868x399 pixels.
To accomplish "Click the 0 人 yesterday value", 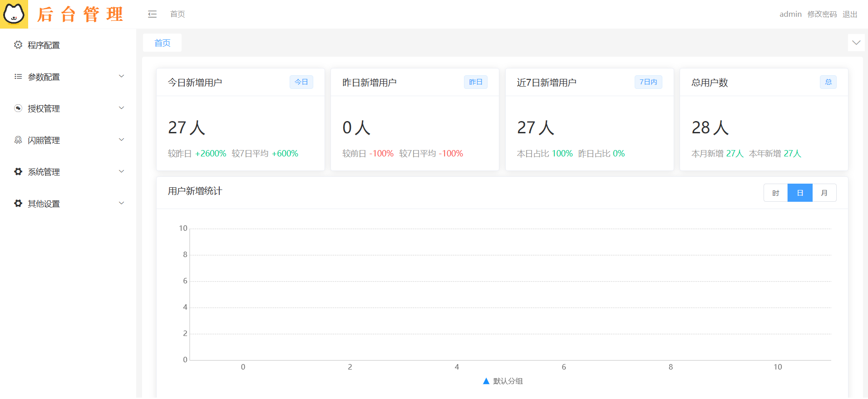I will click(356, 127).
